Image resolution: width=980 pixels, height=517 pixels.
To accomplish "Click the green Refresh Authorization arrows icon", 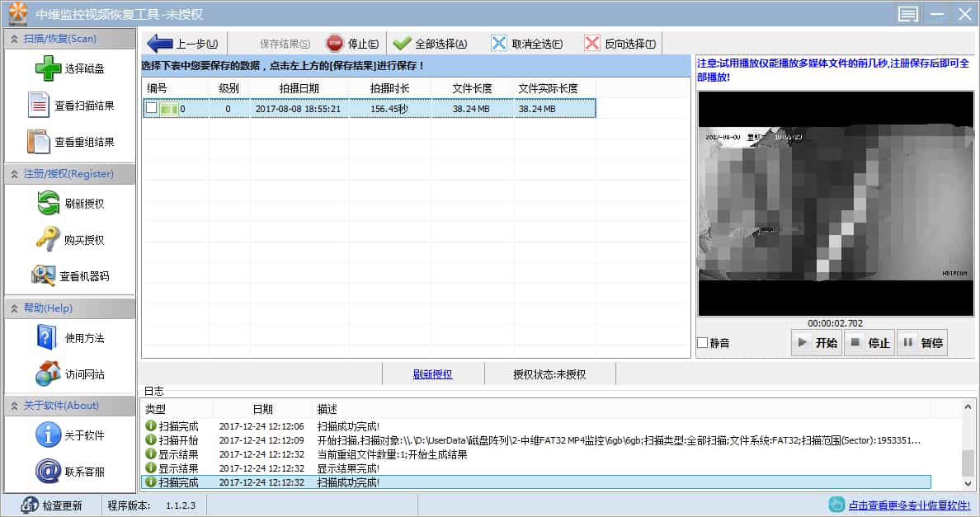I will click(x=48, y=203).
